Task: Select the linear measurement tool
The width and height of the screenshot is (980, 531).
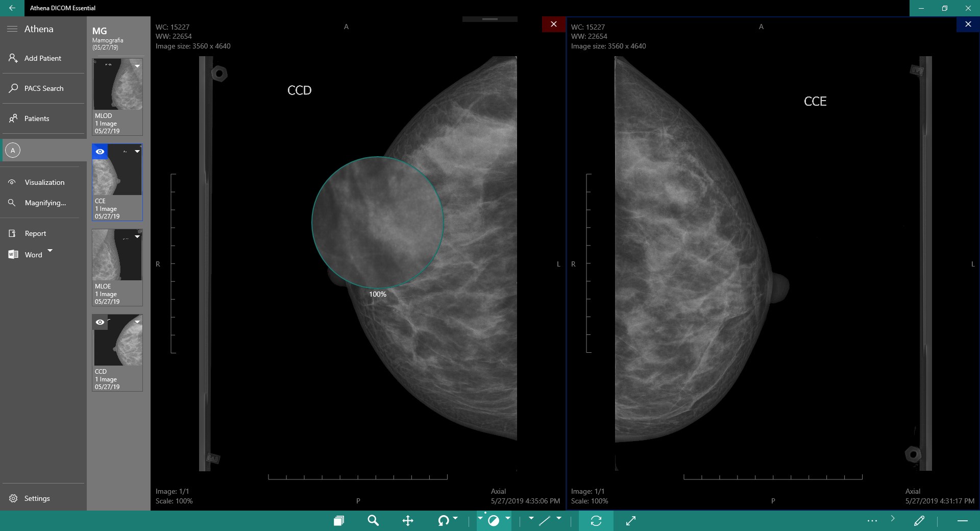Action: [x=544, y=521]
